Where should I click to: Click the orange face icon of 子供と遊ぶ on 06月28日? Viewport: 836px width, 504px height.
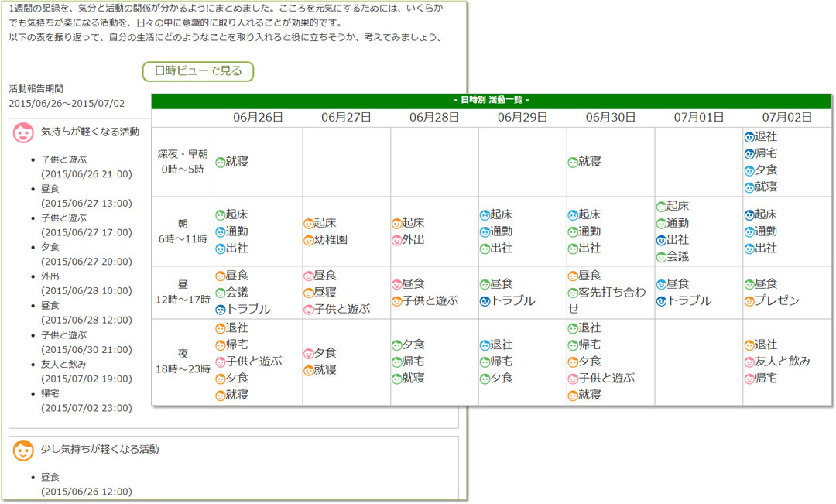tap(396, 301)
